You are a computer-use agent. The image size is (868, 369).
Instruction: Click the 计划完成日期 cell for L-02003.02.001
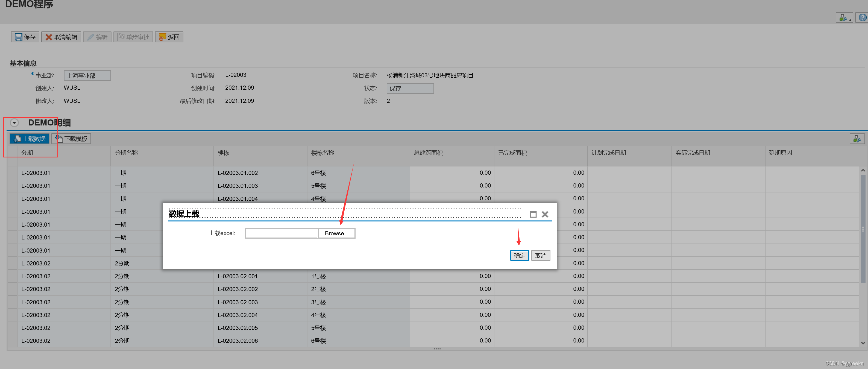pos(629,276)
